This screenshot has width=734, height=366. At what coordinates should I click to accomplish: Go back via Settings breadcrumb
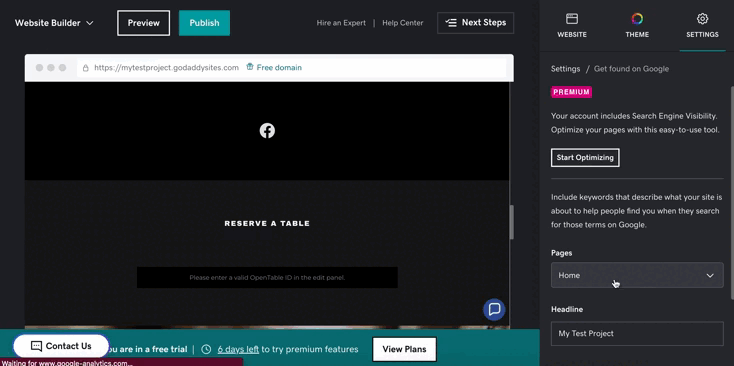(x=565, y=69)
